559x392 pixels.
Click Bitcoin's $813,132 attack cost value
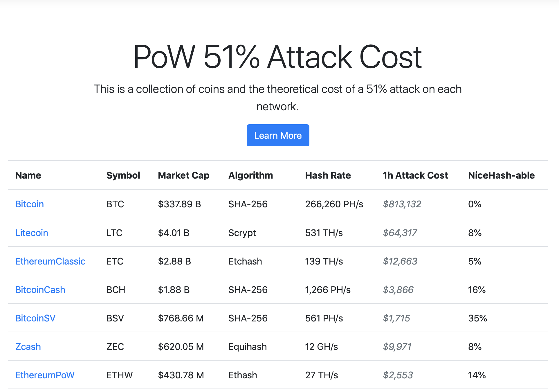click(x=402, y=204)
